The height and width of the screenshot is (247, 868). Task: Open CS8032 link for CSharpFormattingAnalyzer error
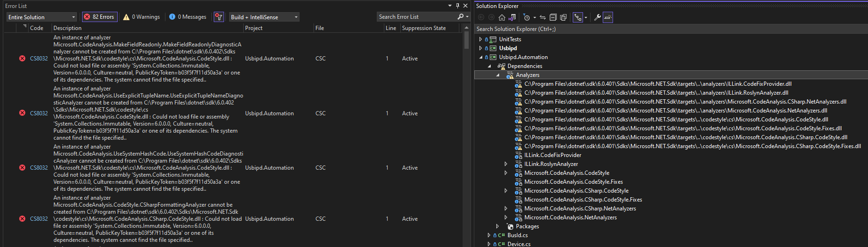[39, 219]
